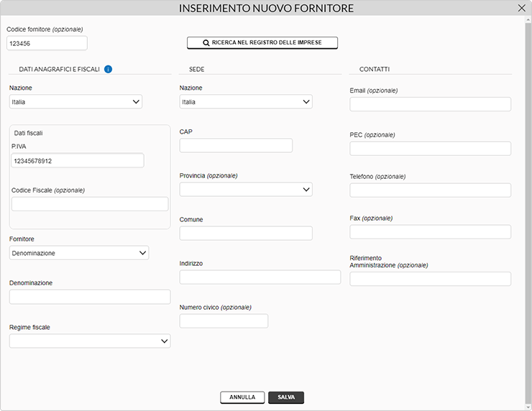Click the blue info icon beside Dati Anagrafici

click(x=108, y=69)
